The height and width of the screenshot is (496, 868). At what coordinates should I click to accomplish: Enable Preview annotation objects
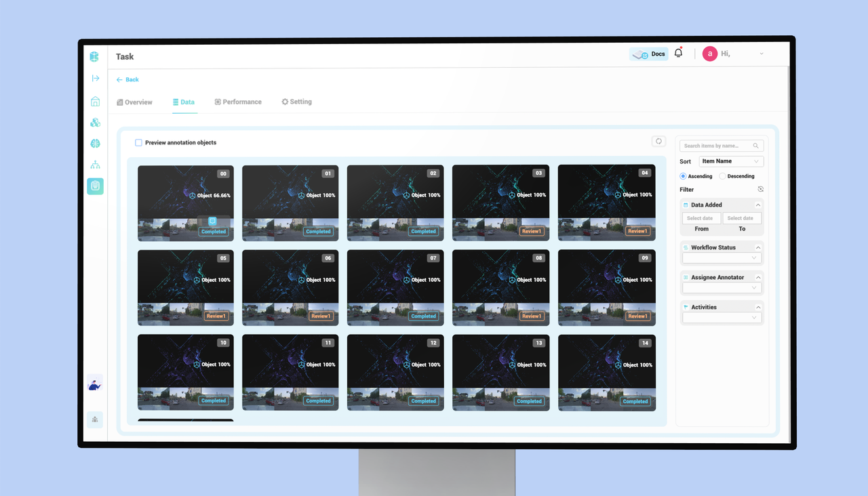click(x=138, y=142)
